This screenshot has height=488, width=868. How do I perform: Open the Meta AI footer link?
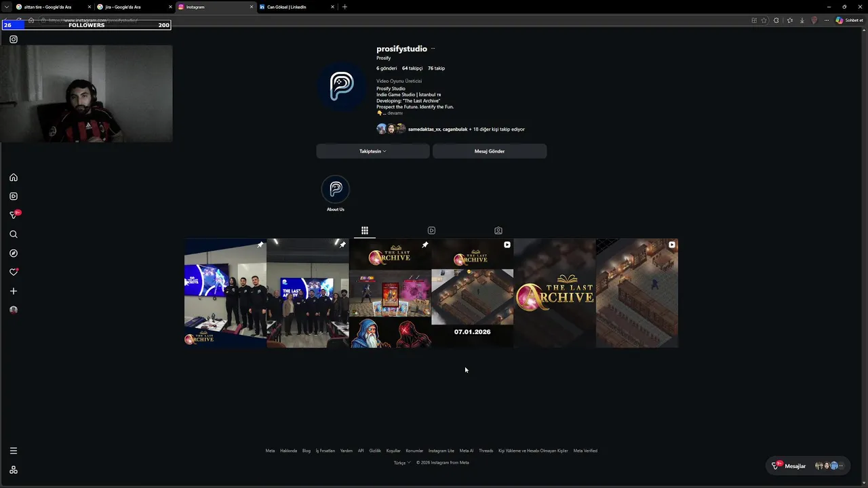tap(467, 451)
